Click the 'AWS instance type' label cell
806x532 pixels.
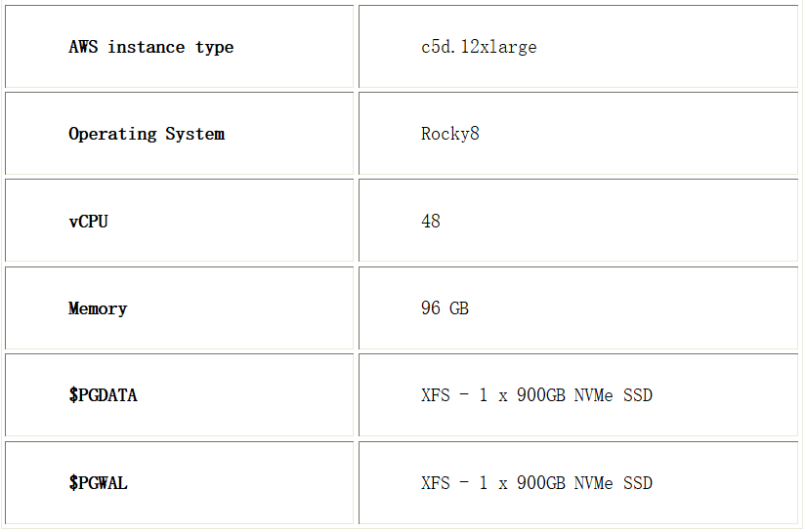tap(180, 47)
